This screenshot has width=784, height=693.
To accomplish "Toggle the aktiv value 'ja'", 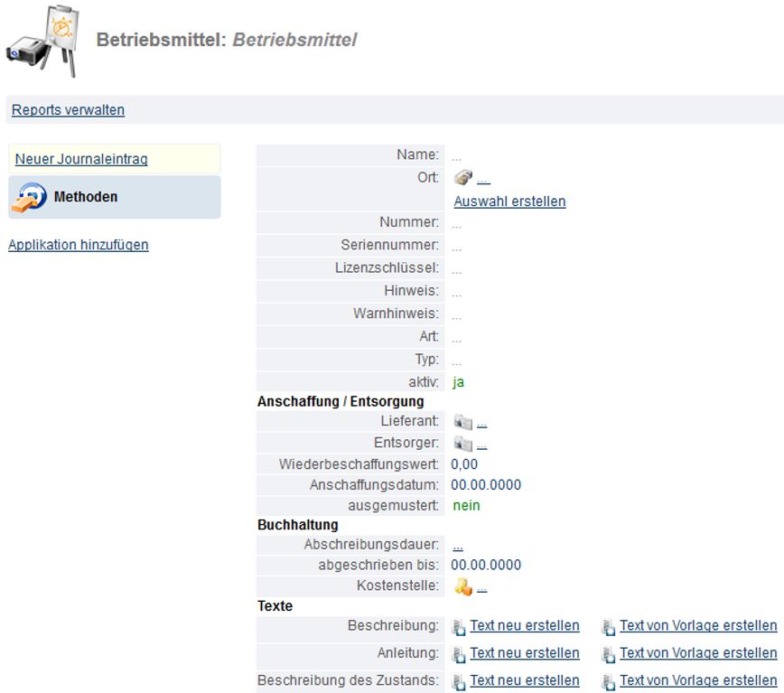I will (458, 382).
